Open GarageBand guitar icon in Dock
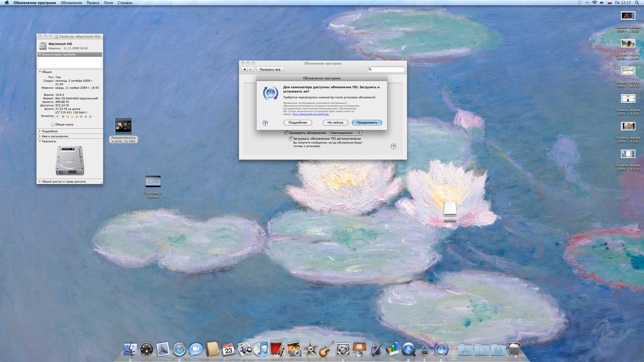 click(x=327, y=349)
